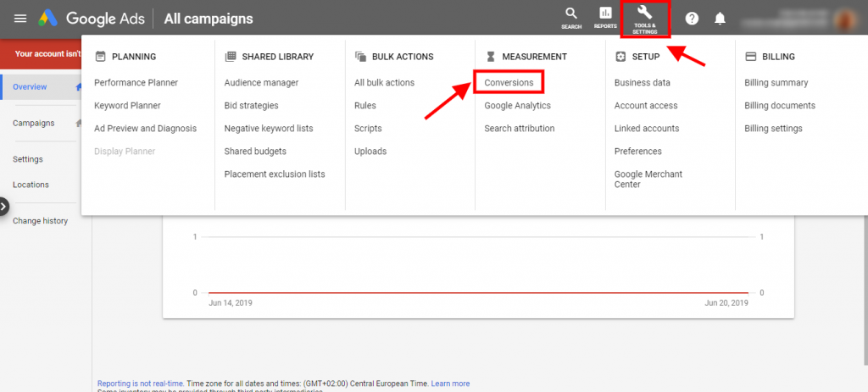868x392 pixels.
Task: Open Scripts under Bulk Actions
Action: (x=368, y=129)
